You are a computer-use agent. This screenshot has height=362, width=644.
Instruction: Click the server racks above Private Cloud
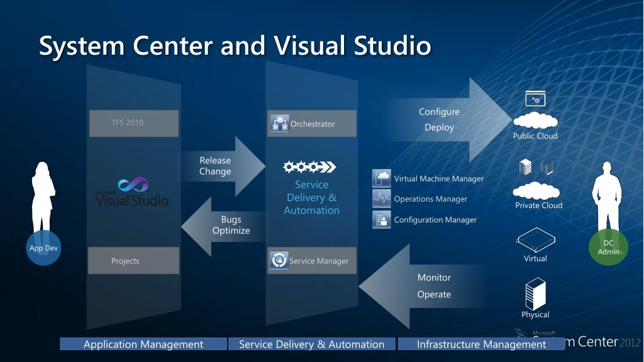(536, 167)
